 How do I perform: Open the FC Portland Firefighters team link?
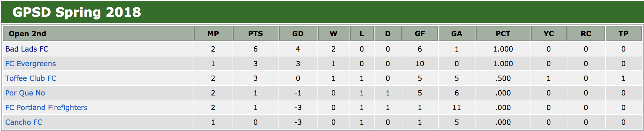click(x=46, y=108)
